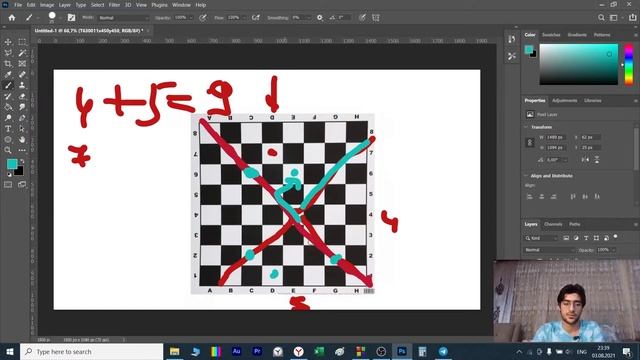Toggle pressure for size button
Screen dimensions: 640x360
pos(362,18)
